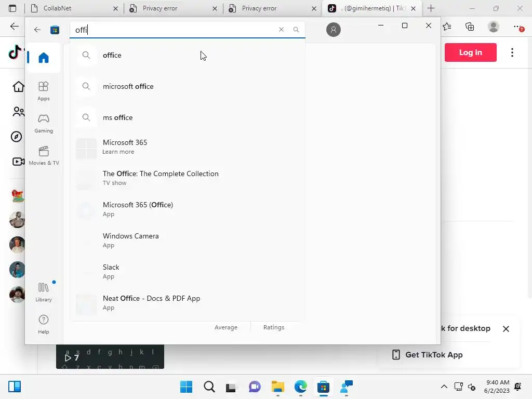Viewport: 532px width, 399px height.
Task: Open the Library in Microsoft Store
Action: click(x=44, y=292)
